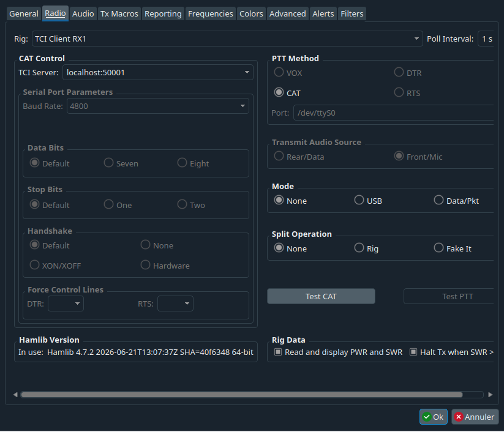Set Mode to USB
504x432 pixels.
pyautogui.click(x=368, y=201)
